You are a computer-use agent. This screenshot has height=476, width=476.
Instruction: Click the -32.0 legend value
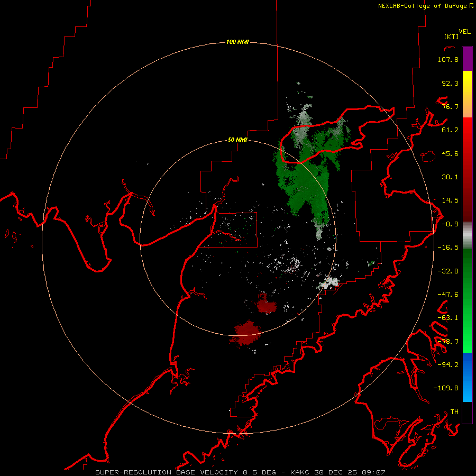[448, 271]
